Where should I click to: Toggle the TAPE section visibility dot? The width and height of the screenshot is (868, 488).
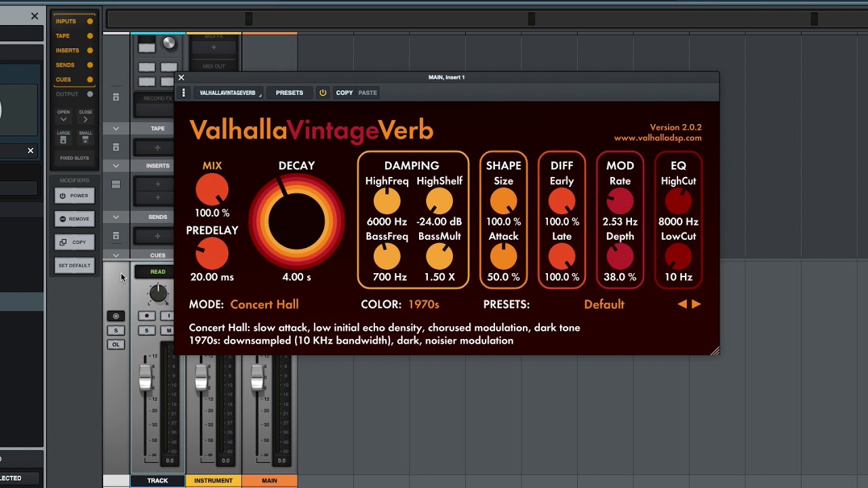click(x=90, y=36)
